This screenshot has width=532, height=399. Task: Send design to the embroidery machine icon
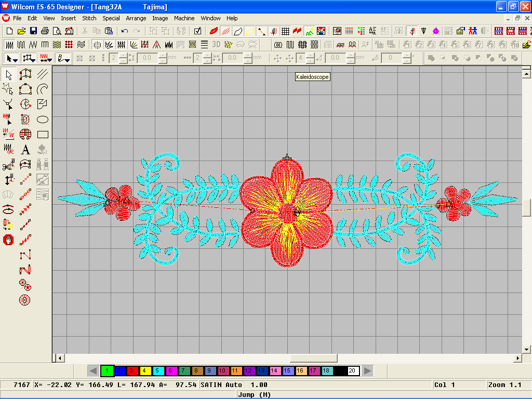[69, 31]
